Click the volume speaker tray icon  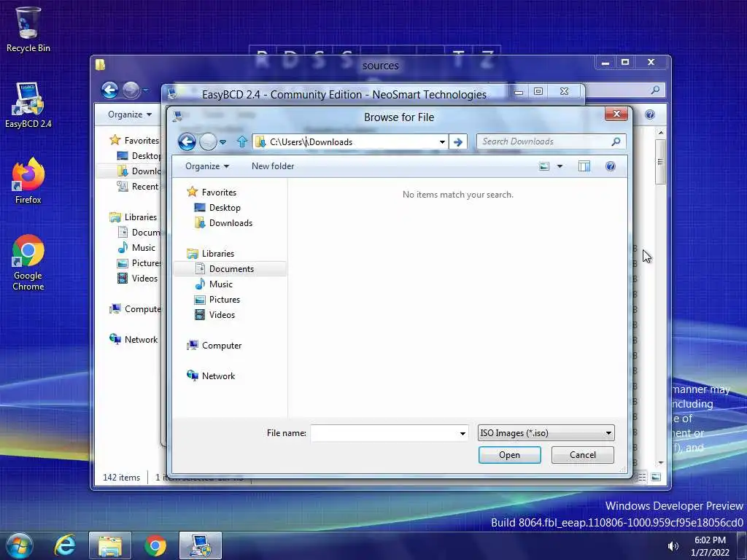click(673, 546)
